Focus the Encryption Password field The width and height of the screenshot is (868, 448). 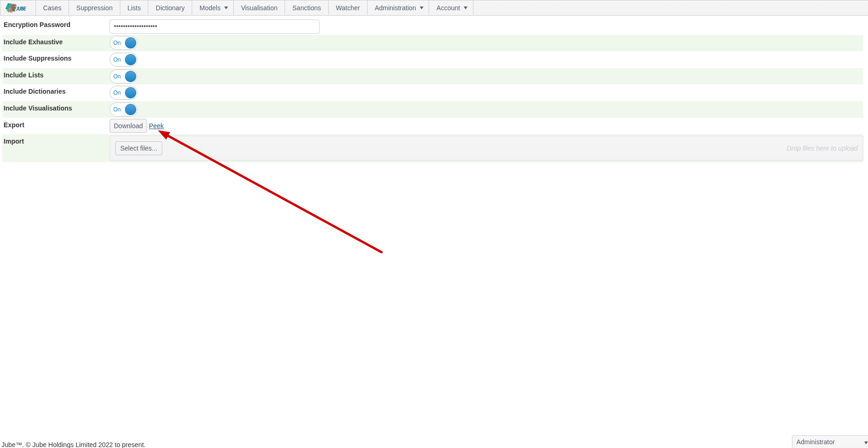tap(215, 27)
